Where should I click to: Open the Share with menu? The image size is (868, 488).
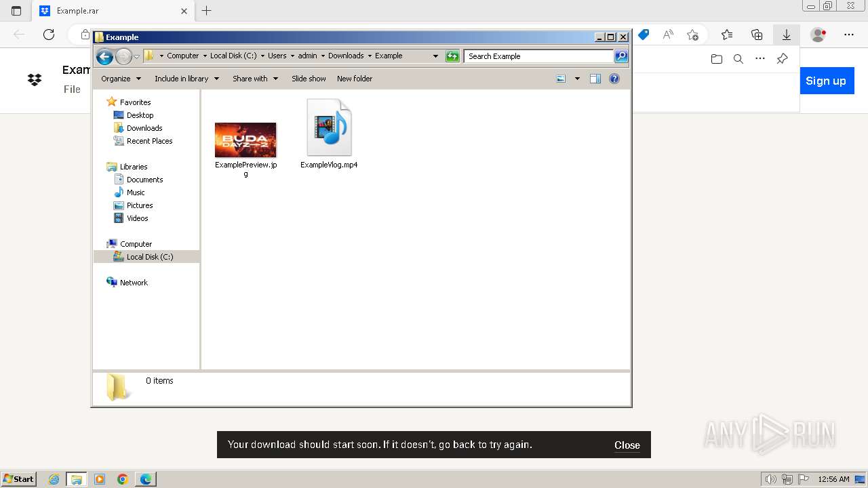point(255,79)
